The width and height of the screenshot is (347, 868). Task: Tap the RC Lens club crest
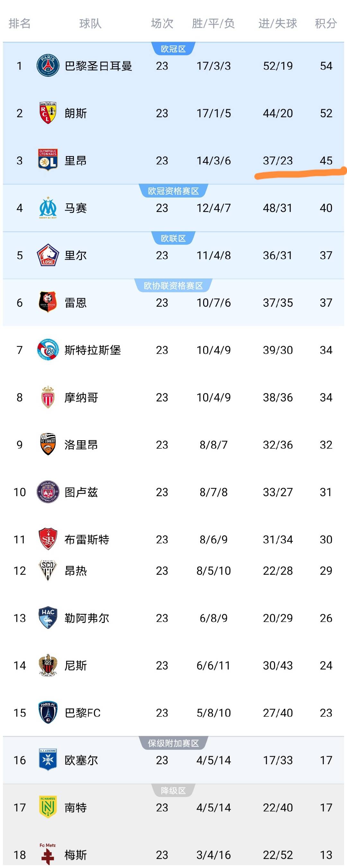coord(48,113)
